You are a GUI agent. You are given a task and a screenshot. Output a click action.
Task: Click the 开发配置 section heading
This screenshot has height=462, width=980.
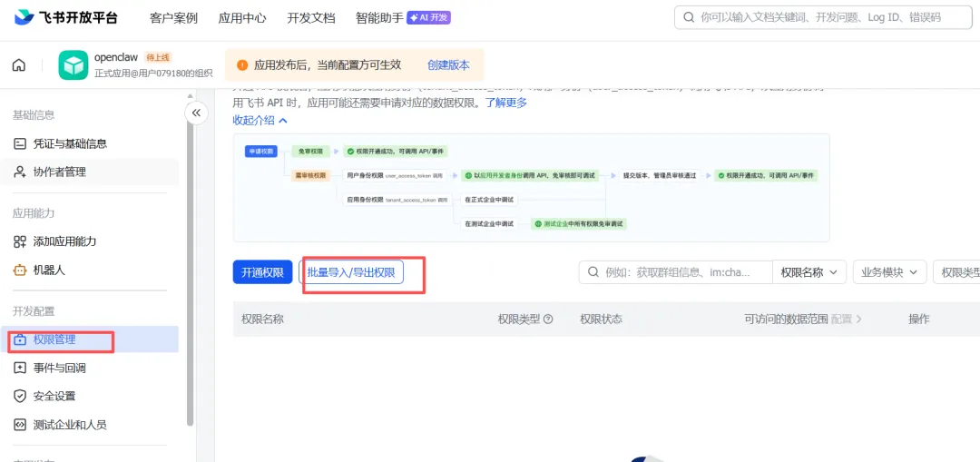tap(34, 310)
